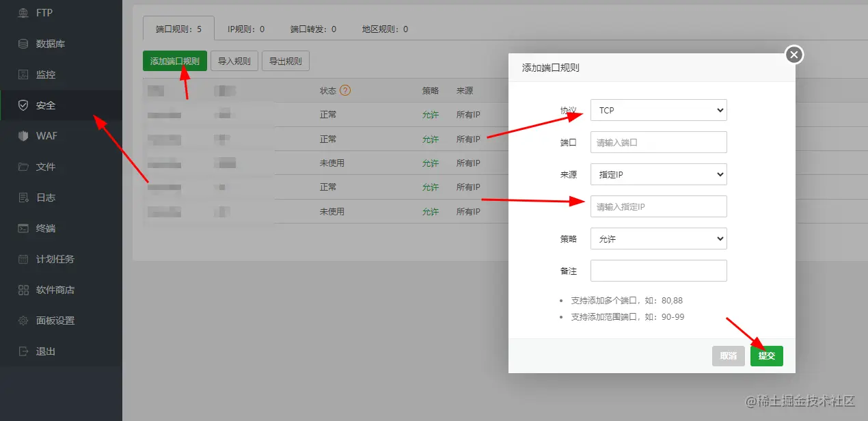The image size is (868, 421).
Task: Click the scheduled tasks icon
Action: point(23,259)
